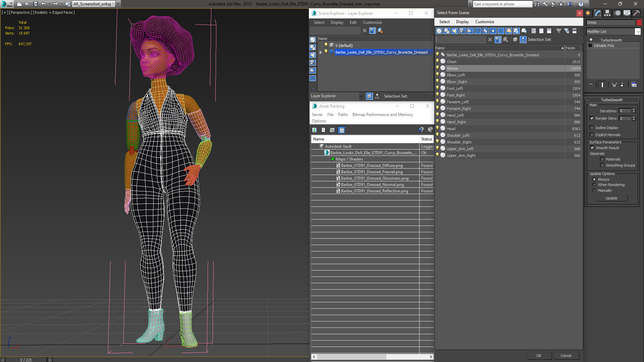Image resolution: width=644 pixels, height=362 pixels.
Task: Click the red object color swatch
Action: click(x=639, y=22)
